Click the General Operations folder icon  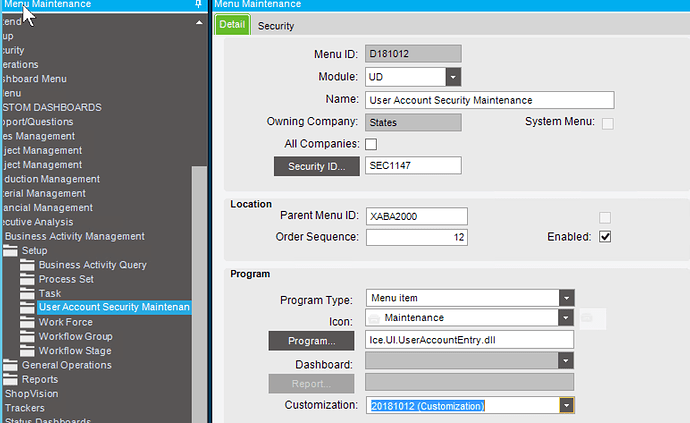point(11,365)
